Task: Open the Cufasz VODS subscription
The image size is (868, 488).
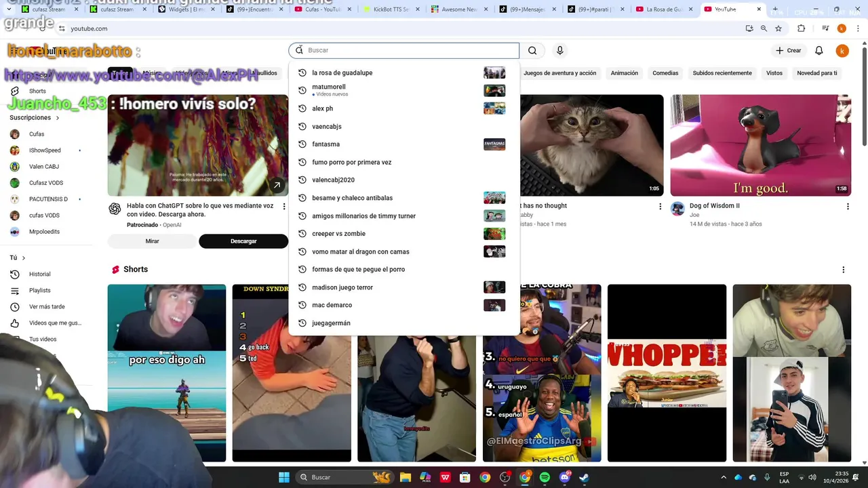Action: pos(46,183)
